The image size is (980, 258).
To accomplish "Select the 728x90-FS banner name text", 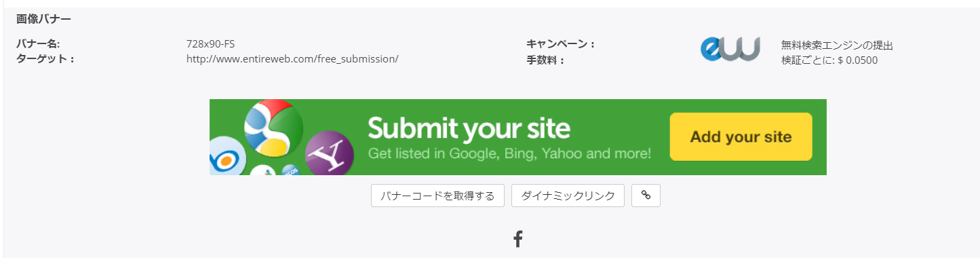I will [210, 44].
